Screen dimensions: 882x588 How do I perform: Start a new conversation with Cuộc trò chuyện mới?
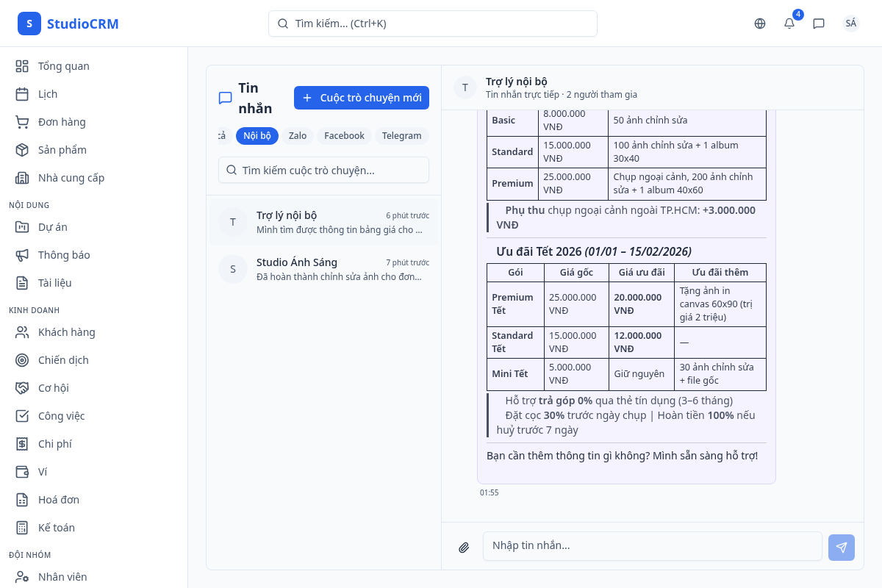pyautogui.click(x=362, y=98)
